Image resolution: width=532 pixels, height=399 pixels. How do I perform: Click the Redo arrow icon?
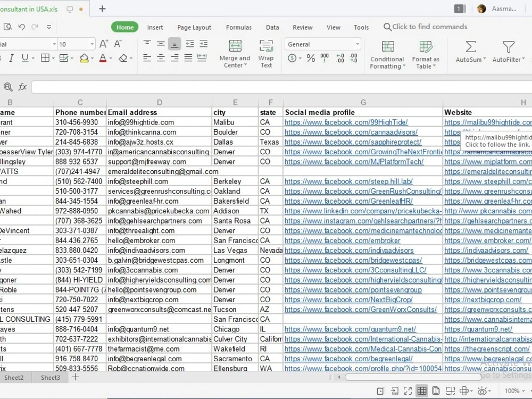point(35,27)
